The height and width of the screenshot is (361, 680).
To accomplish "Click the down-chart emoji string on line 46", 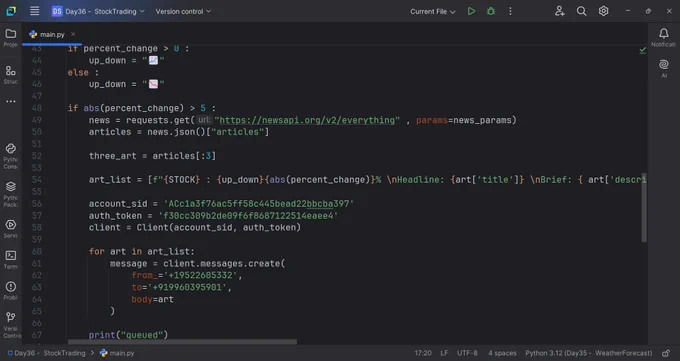I will (x=154, y=84).
